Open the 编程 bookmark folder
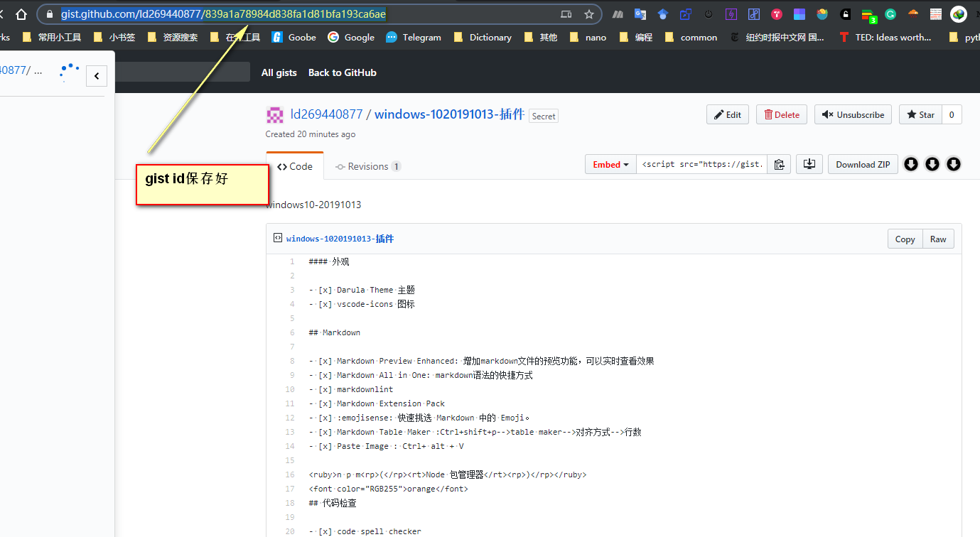This screenshot has width=980, height=537. point(636,37)
